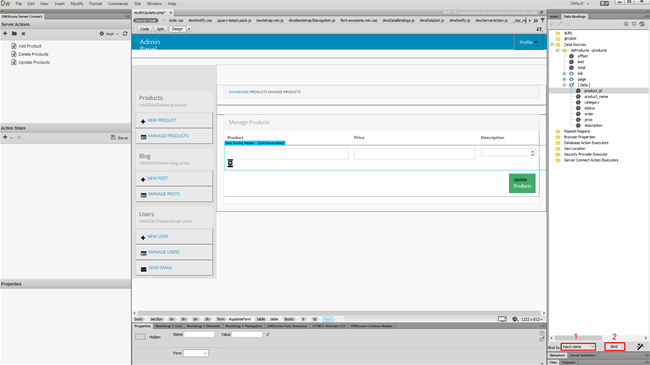Screen dimensions: 650x365
Task: Refresh the Data Bindings panel
Action: coord(642,24)
